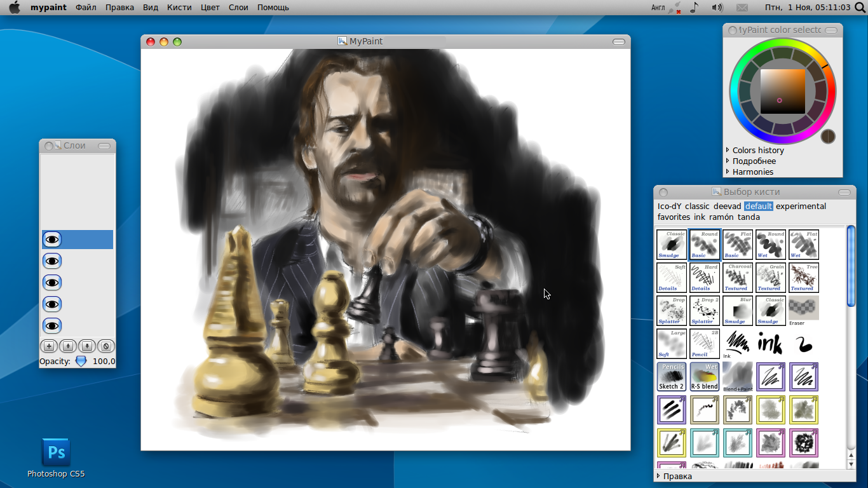The width and height of the screenshot is (868, 488).
Task: Expand the Подробнее section
Action: 750,161
